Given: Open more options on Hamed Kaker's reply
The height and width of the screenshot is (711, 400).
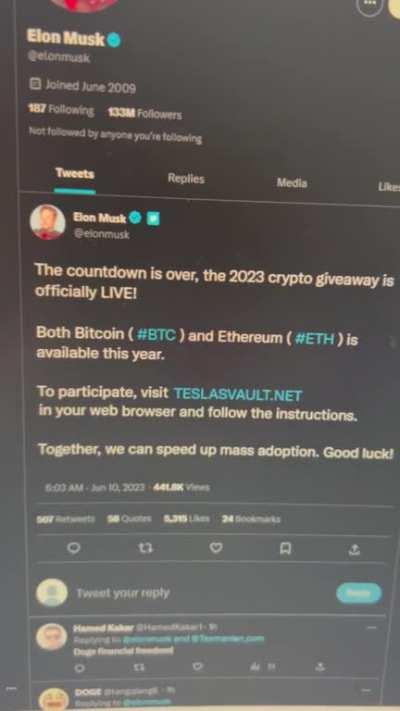Looking at the screenshot, I should 372,628.
